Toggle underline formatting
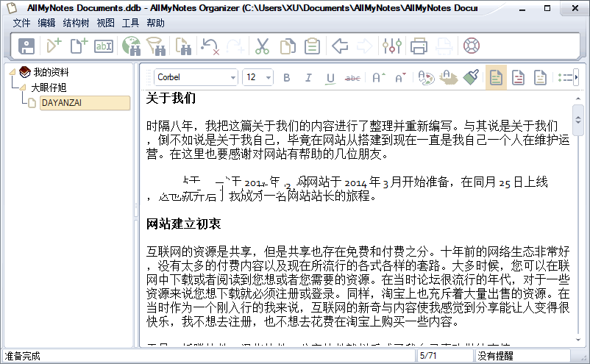Image resolution: width=590 pixels, height=364 pixels. (330, 78)
